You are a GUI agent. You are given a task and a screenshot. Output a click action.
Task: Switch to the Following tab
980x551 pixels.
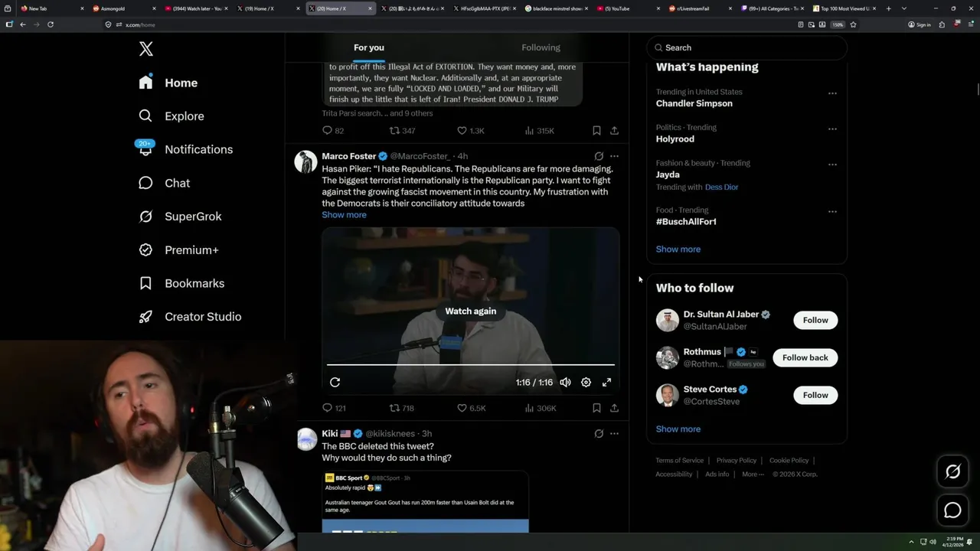(541, 47)
